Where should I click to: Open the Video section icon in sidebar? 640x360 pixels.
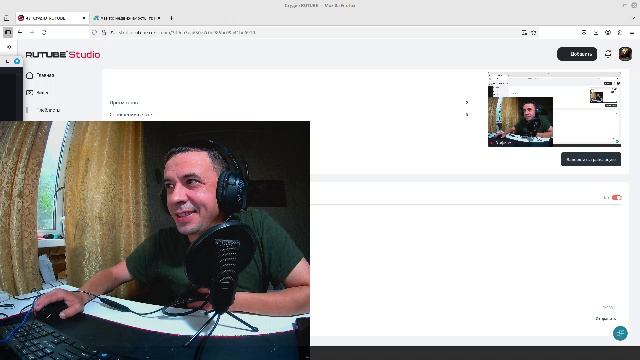(x=29, y=93)
